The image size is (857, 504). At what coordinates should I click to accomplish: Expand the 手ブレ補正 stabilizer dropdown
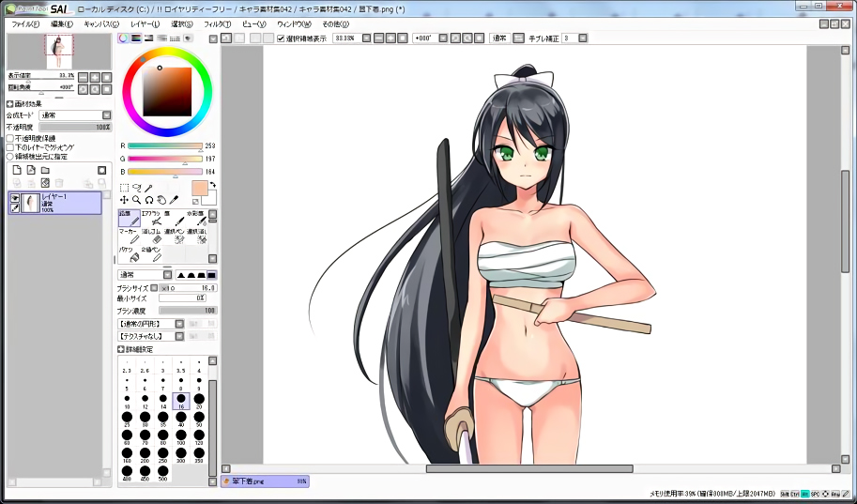pos(583,38)
